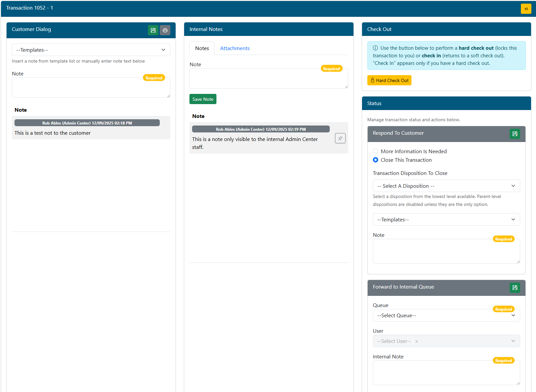Viewport: 536px width, 392px height.
Task: Click the Internal Note field under Forward to Internal Queue
Action: pyautogui.click(x=446, y=373)
